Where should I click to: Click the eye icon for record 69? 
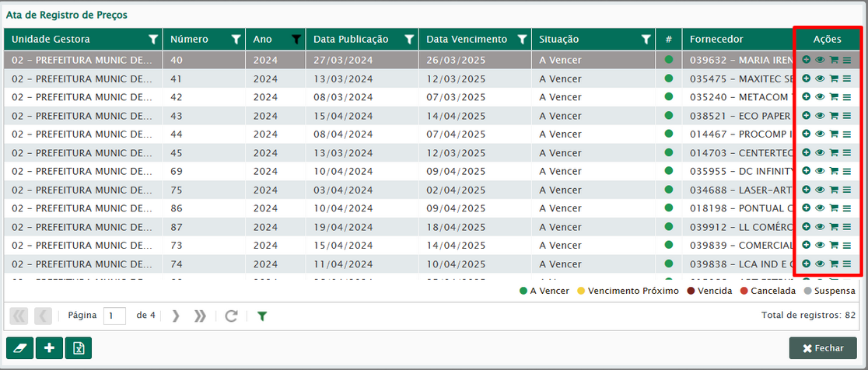coord(820,171)
